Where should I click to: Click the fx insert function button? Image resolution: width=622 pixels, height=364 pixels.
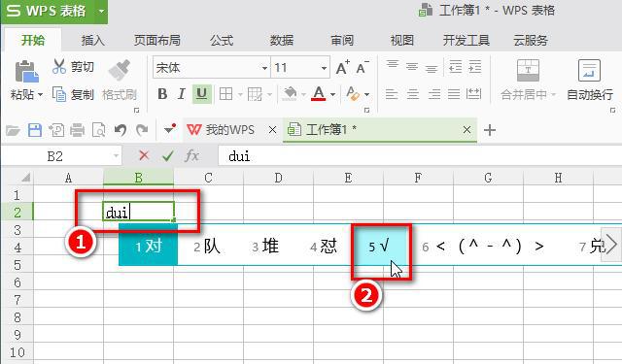[192, 155]
